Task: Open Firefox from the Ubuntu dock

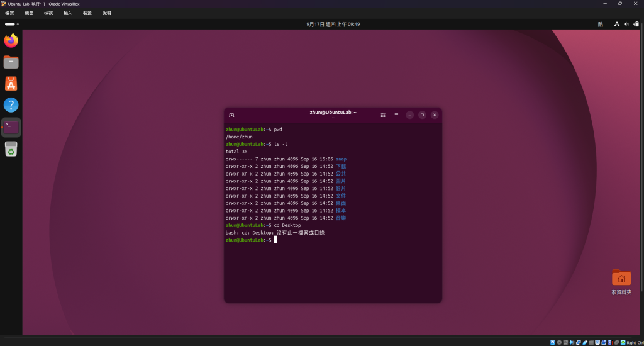Action: point(11,40)
